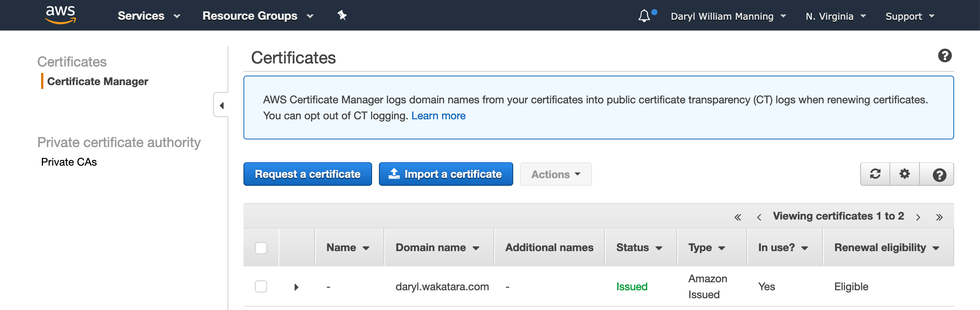Open the Resource Groups menu
Image resolution: width=980 pixels, height=310 pixels.
click(258, 16)
